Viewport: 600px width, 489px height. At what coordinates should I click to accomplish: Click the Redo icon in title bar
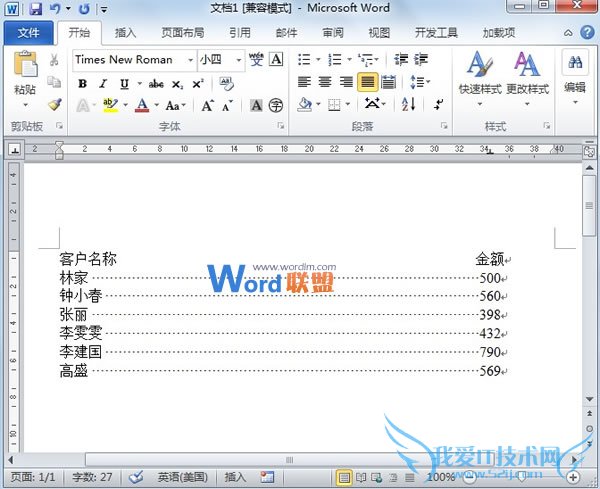[84, 8]
